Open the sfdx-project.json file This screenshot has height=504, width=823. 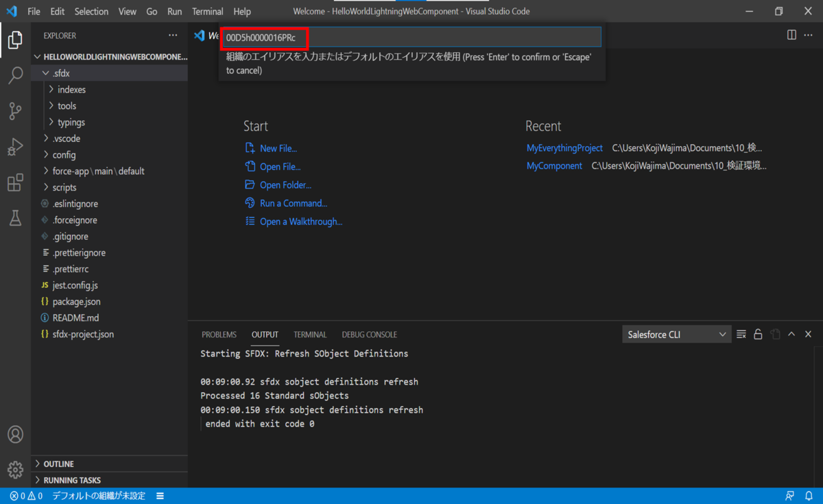click(x=110, y=335)
